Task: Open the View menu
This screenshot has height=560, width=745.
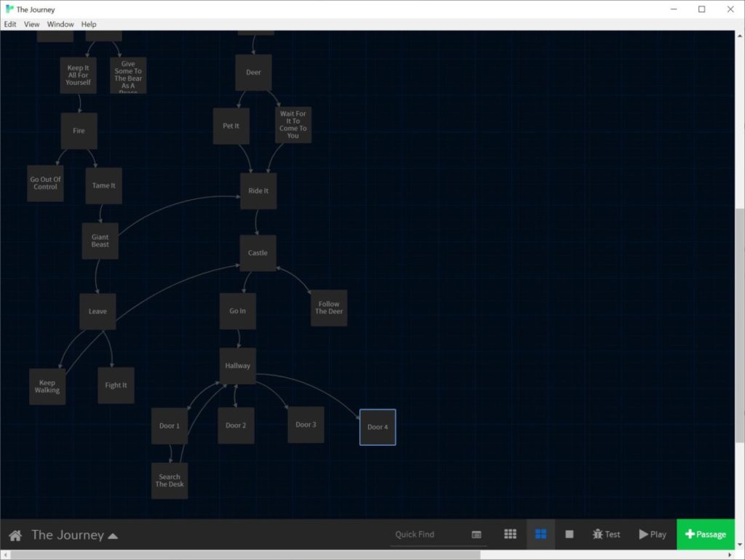Action: [x=32, y=24]
